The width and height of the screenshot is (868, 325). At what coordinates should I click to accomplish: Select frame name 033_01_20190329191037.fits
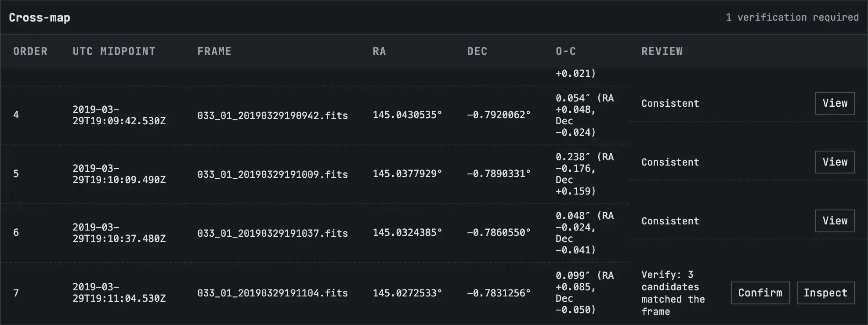click(272, 233)
